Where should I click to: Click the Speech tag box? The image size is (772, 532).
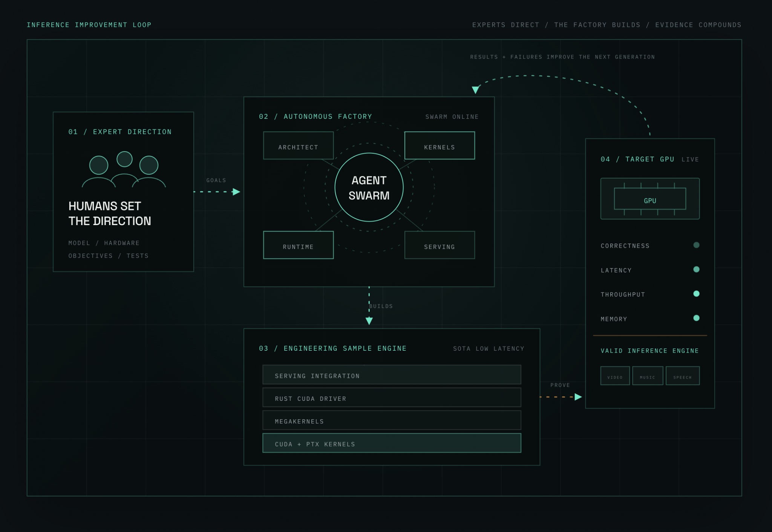click(x=683, y=376)
